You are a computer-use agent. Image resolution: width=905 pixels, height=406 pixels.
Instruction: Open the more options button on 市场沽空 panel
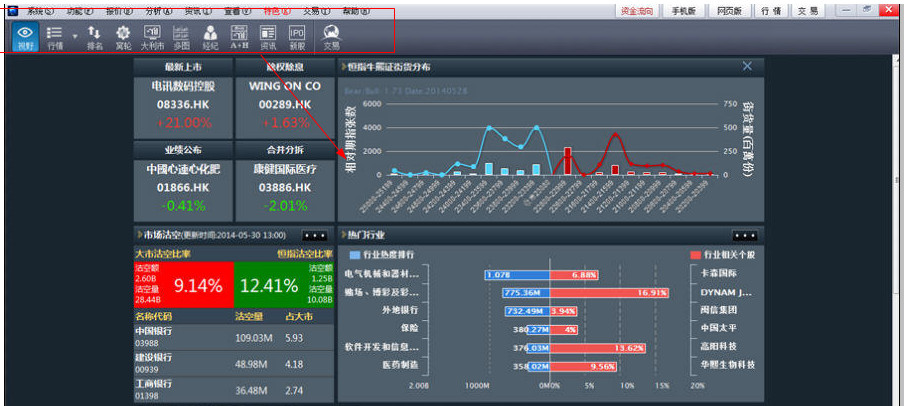[x=315, y=236]
